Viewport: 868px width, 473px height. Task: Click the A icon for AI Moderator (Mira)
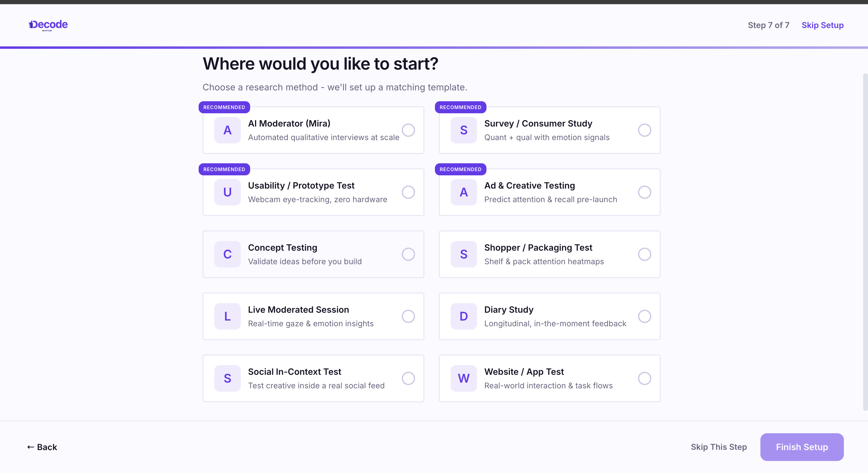coord(228,130)
